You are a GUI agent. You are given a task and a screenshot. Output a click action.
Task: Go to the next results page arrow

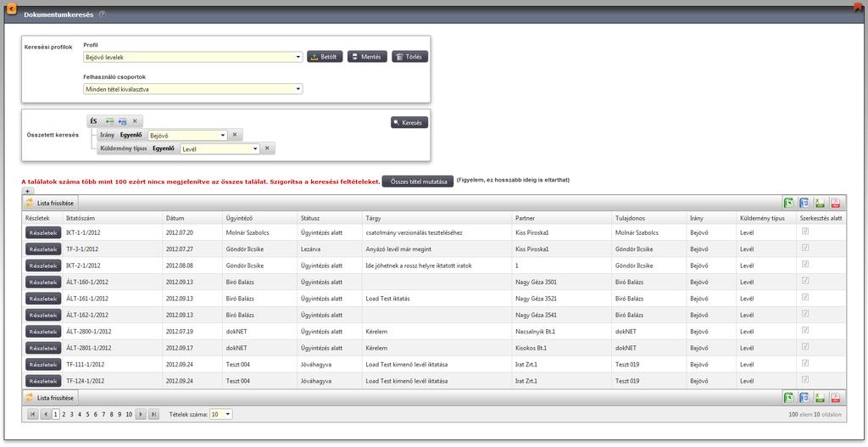pos(141,414)
